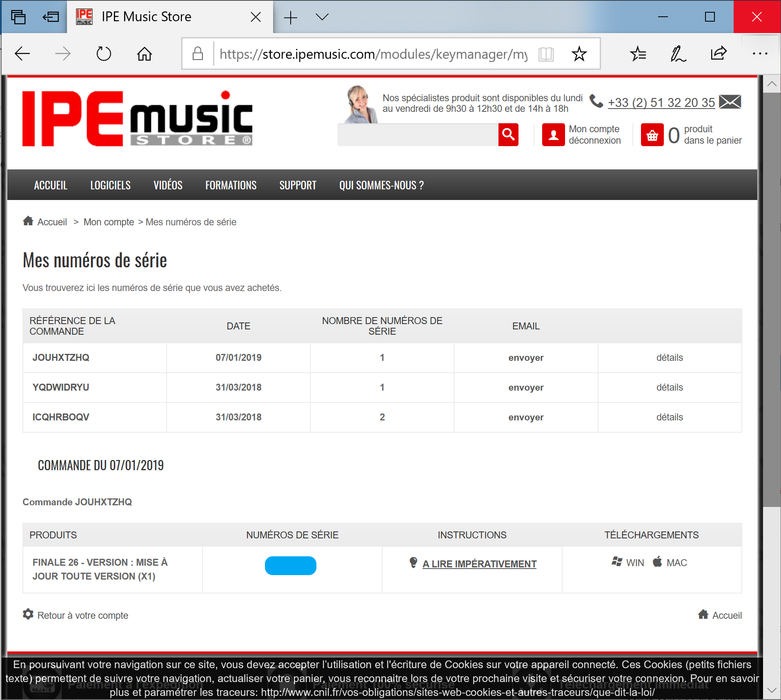Open the LOGICIELS navigation menu
This screenshot has height=700, width=781.
[110, 185]
